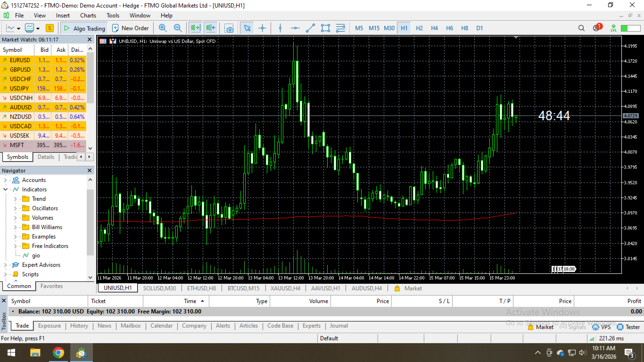Collapse the Indicators tree node
644x362 pixels.
point(6,189)
